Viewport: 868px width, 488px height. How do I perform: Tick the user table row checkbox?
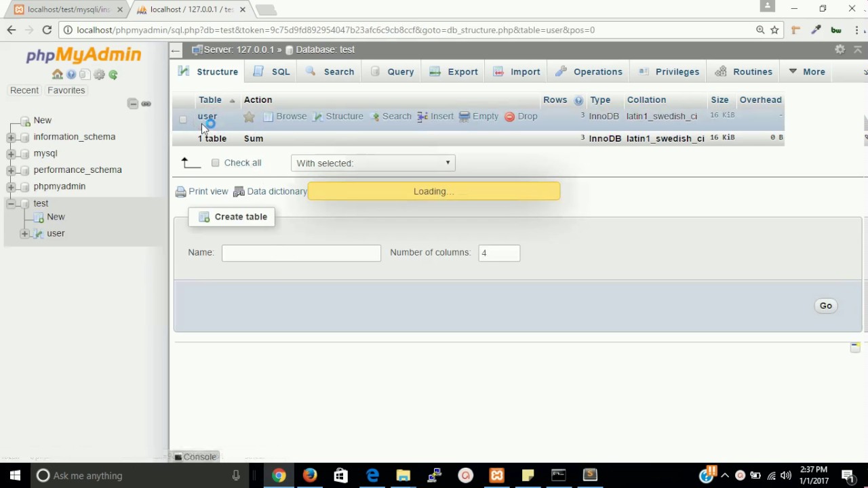(183, 119)
